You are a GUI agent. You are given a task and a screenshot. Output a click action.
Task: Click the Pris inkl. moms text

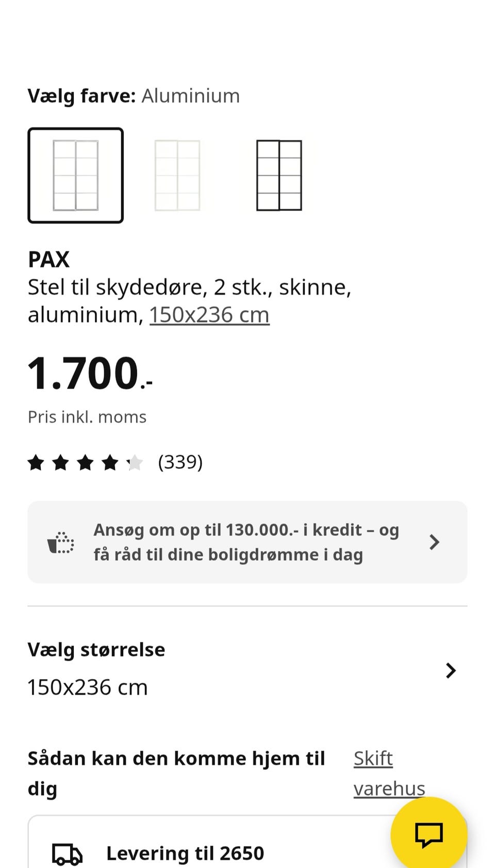pyautogui.click(x=87, y=417)
